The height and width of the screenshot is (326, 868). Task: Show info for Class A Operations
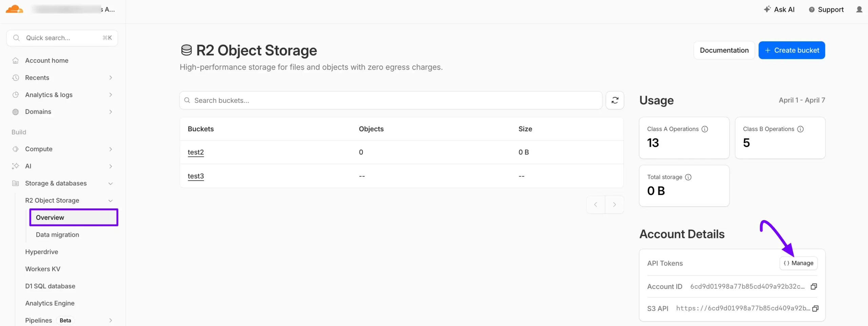705,129
